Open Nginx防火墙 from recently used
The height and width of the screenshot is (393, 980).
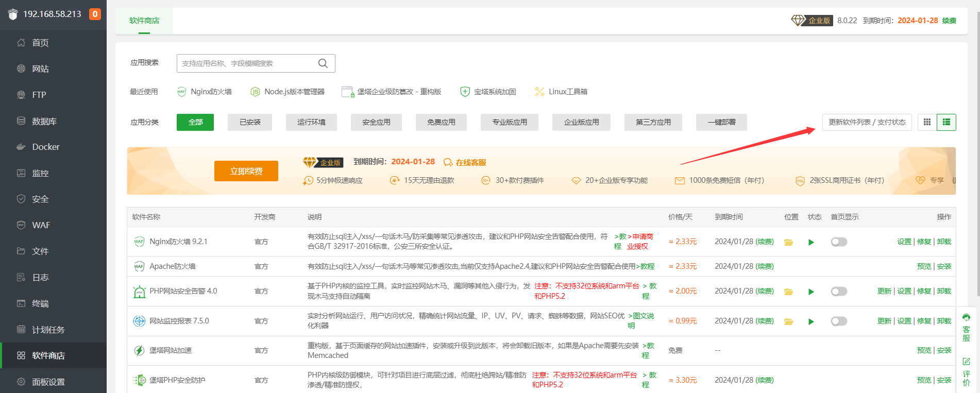click(204, 92)
